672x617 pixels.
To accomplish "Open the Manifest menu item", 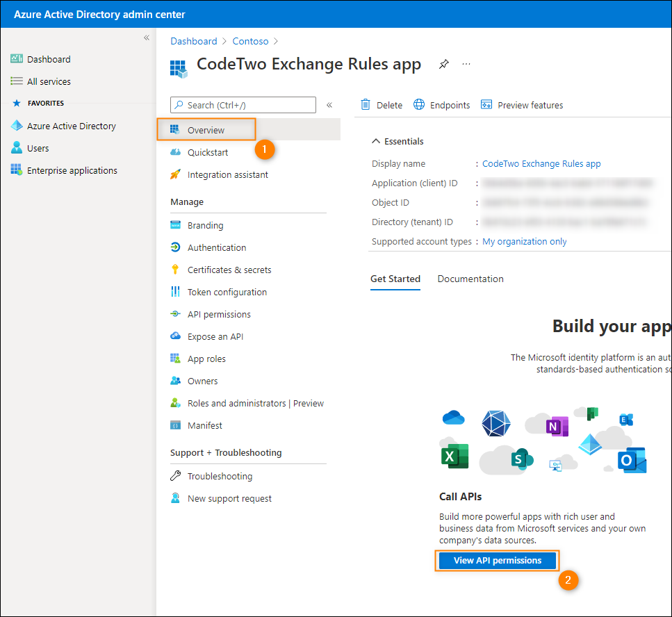I will pos(205,425).
